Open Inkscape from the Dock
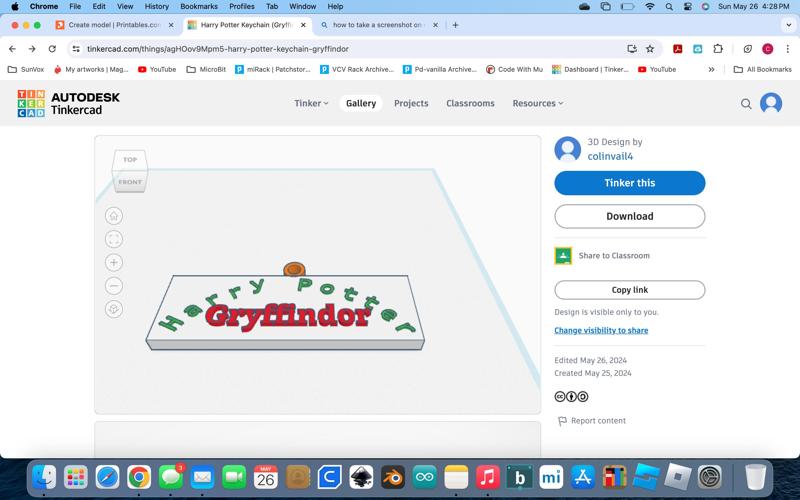This screenshot has width=800, height=500. click(x=361, y=478)
